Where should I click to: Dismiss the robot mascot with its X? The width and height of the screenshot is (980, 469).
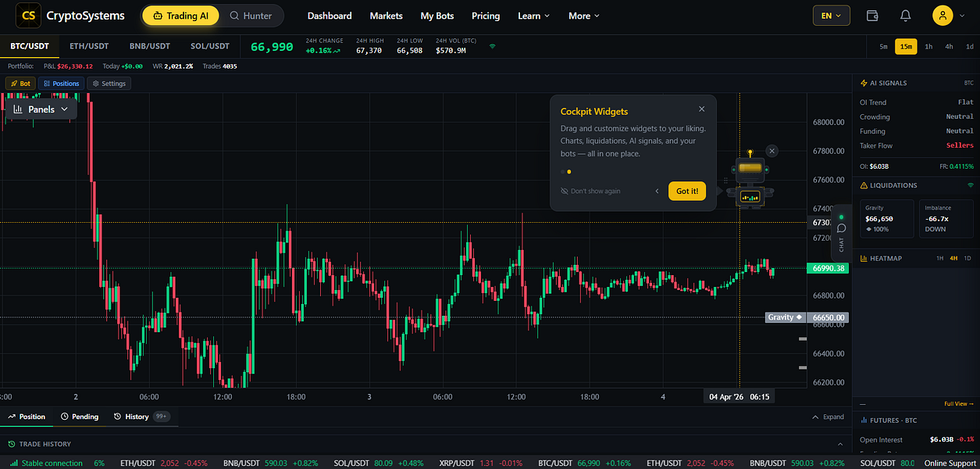click(x=772, y=151)
